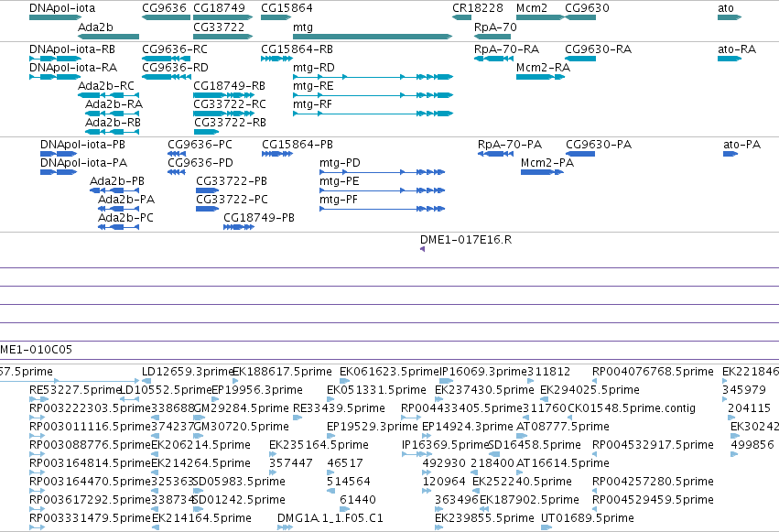The height and width of the screenshot is (532, 779).
Task: Click the DME1-017E16.R marker
Action: pyautogui.click(x=422, y=249)
